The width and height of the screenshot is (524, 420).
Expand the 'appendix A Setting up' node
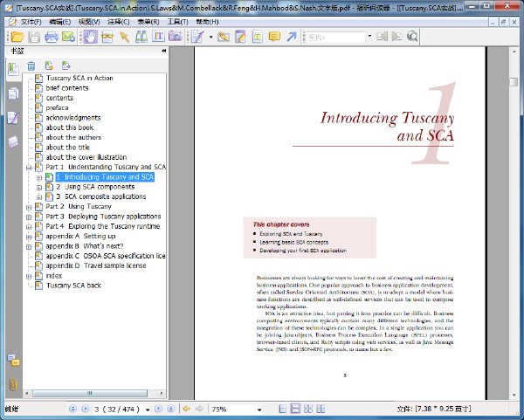(29, 237)
